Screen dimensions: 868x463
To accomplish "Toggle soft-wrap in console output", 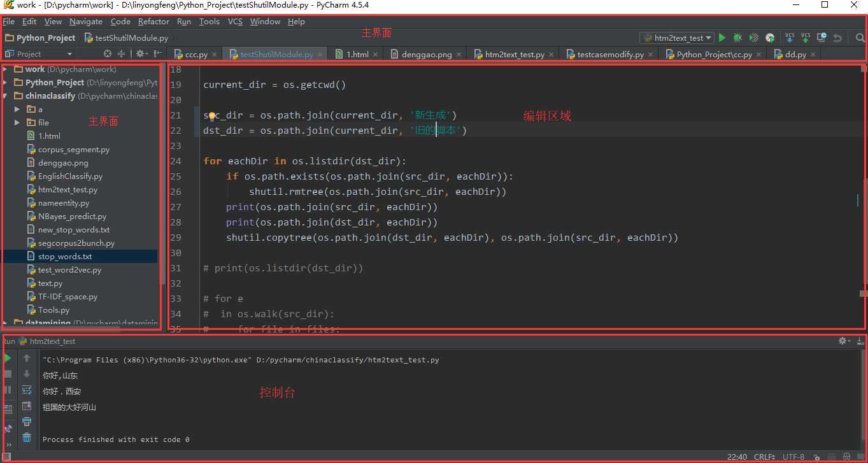I will 27,390.
